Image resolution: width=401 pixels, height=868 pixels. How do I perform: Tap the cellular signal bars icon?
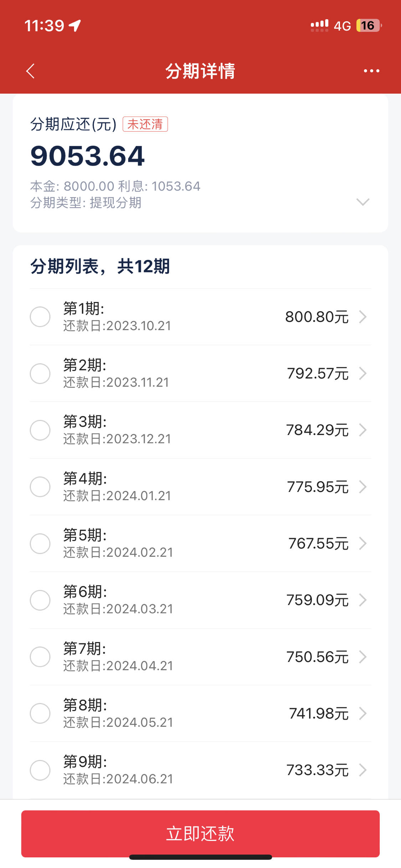[319, 26]
